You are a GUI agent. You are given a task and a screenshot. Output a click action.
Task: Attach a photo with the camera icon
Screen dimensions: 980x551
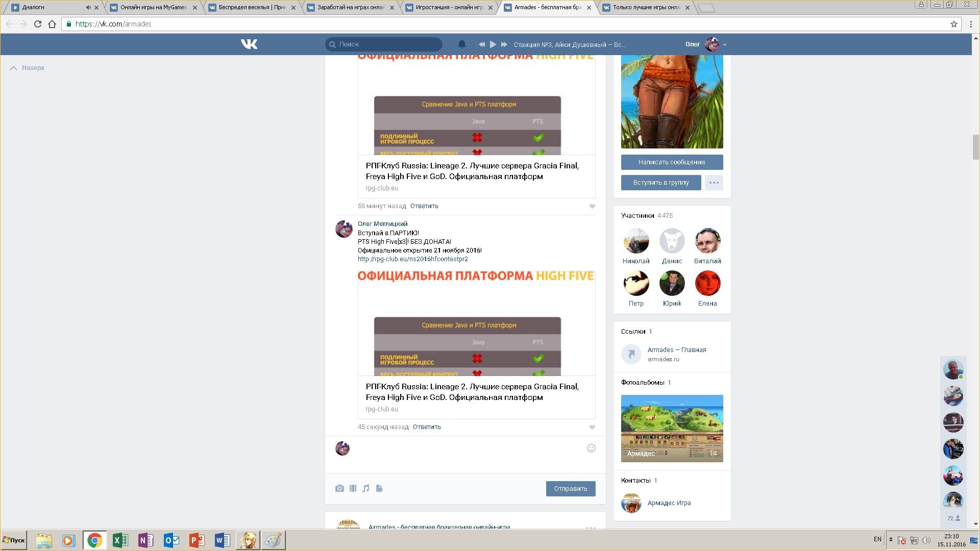(339, 489)
